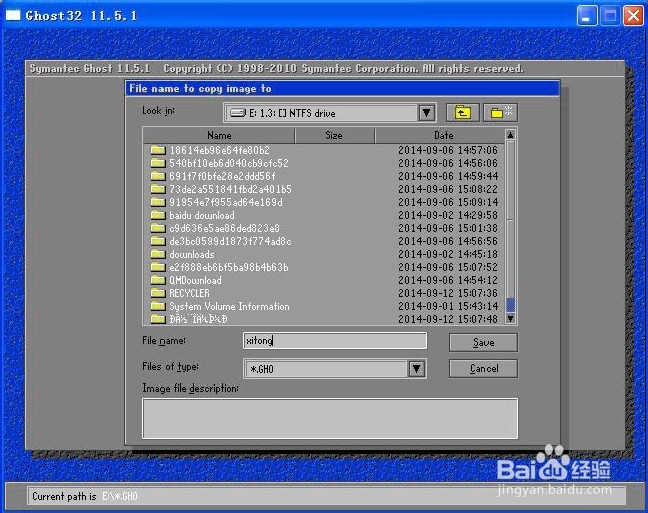Minimize the Ghost32 window

pos(587,16)
